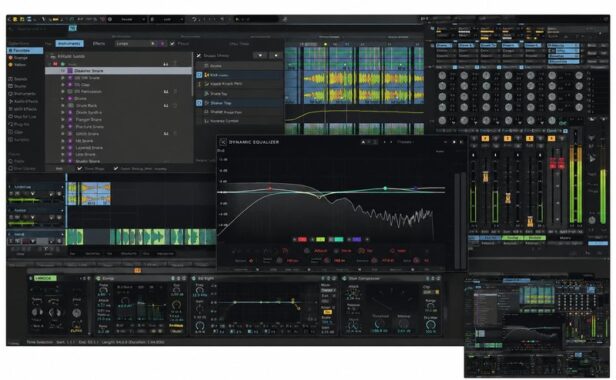
Task: Click the yellow instrument icon on the Kick row
Action: click(207, 75)
